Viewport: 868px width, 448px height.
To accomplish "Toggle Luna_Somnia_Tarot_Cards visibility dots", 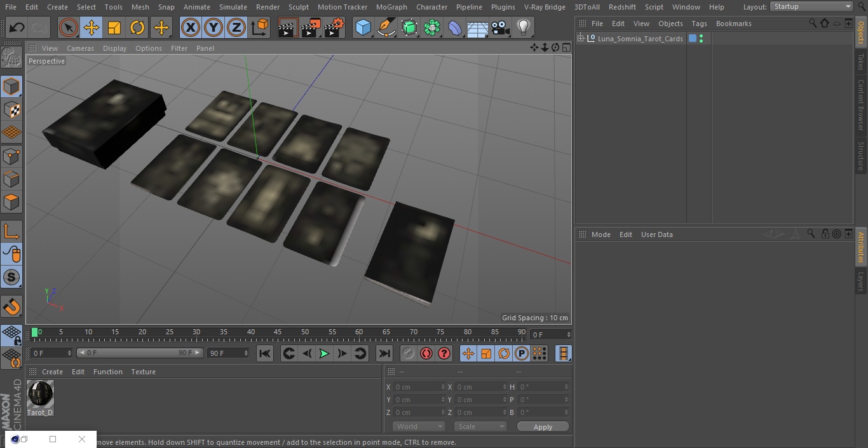I will click(701, 39).
